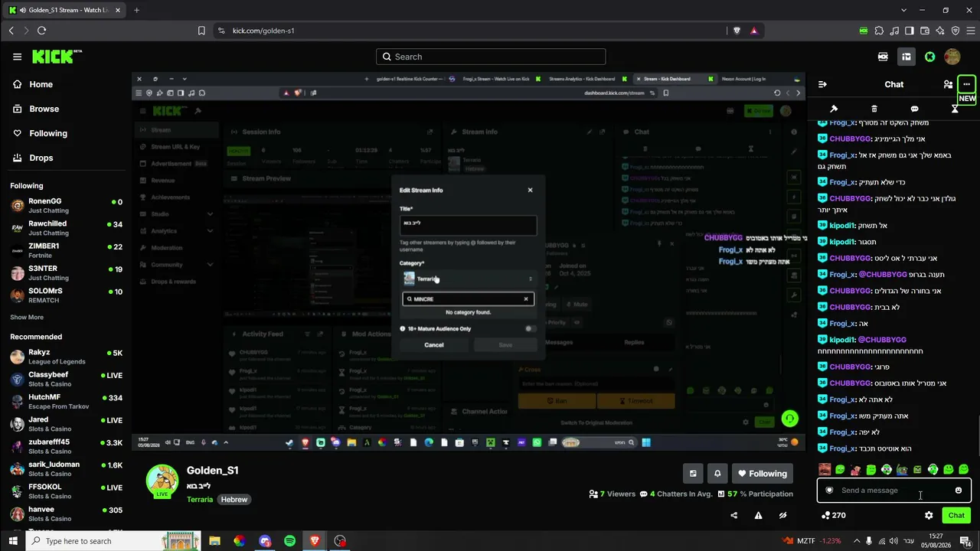Share the Golden_S1 stream

click(x=734, y=516)
